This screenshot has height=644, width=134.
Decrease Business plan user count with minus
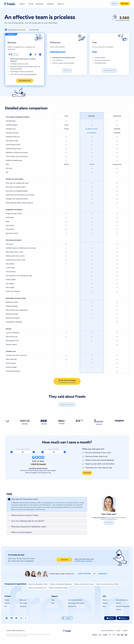(31, 55)
